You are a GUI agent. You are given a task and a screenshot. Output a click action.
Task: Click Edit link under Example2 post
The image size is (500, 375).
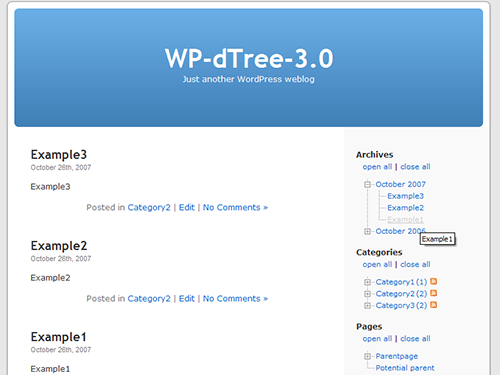[187, 298]
